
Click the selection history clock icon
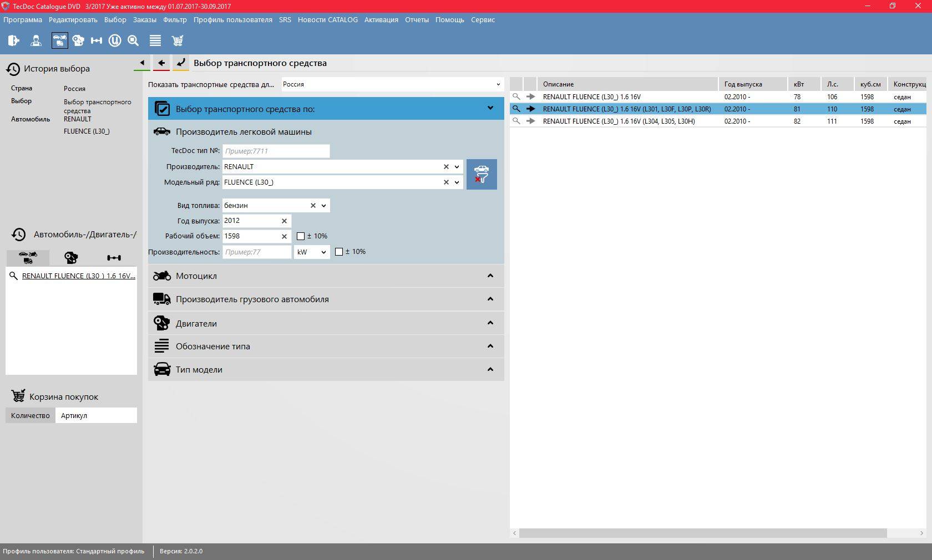[13, 69]
